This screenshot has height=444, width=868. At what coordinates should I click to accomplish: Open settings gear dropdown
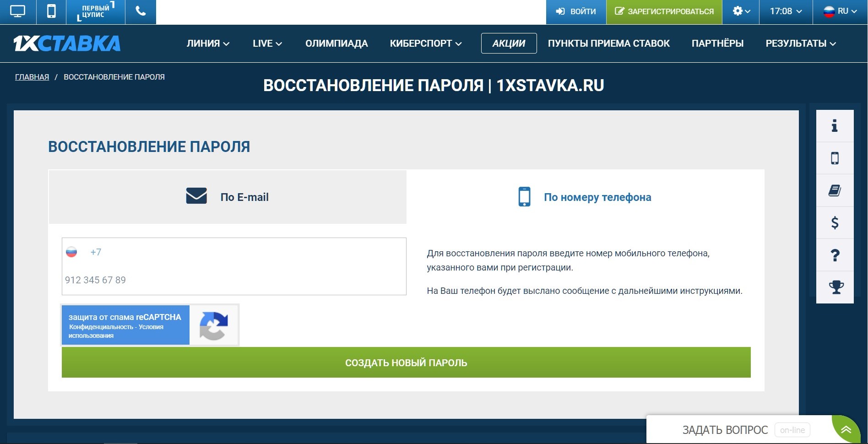[x=741, y=11]
